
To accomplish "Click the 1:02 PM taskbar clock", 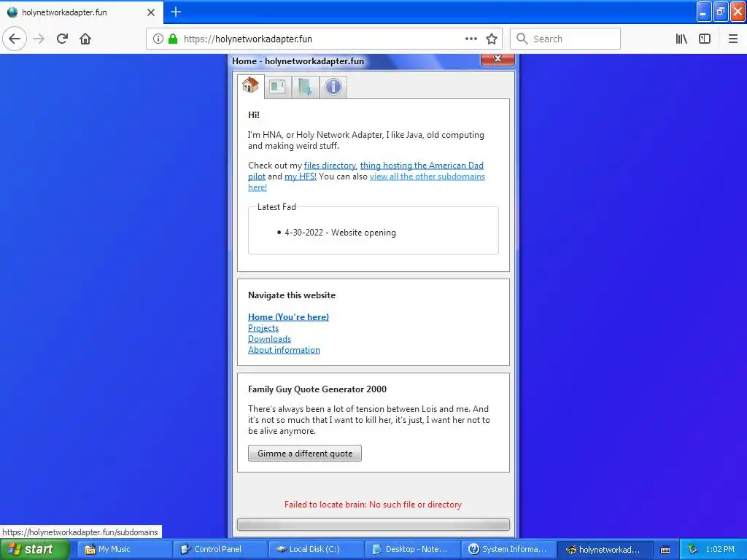I will point(720,549).
